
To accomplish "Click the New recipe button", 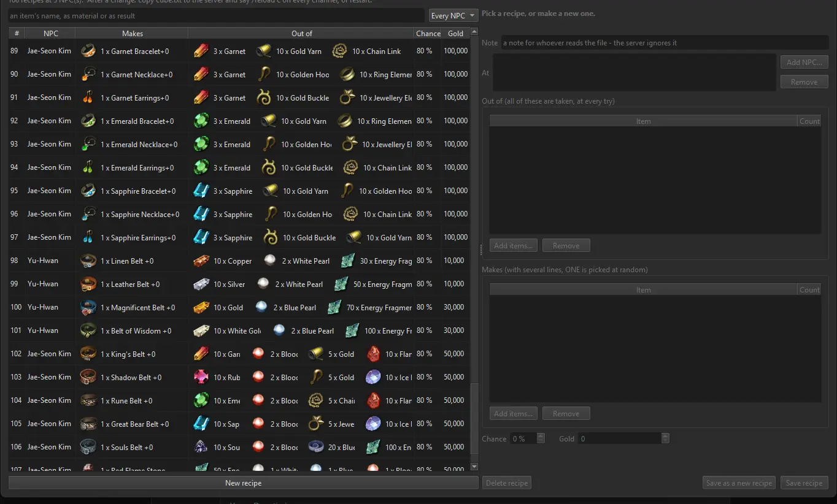I will [x=243, y=483].
